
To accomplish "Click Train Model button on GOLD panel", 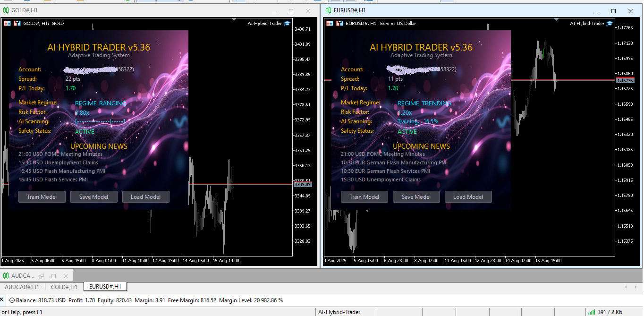I will click(42, 196).
